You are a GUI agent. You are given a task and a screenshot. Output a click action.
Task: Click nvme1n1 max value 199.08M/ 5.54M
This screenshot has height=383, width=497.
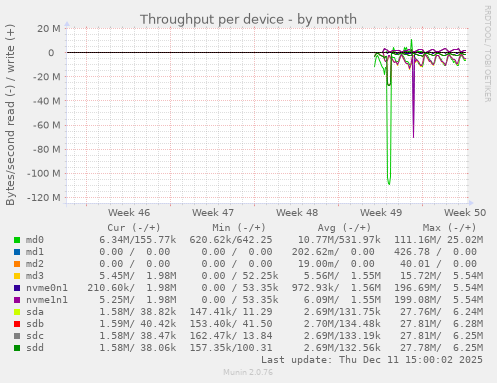tap(439, 300)
